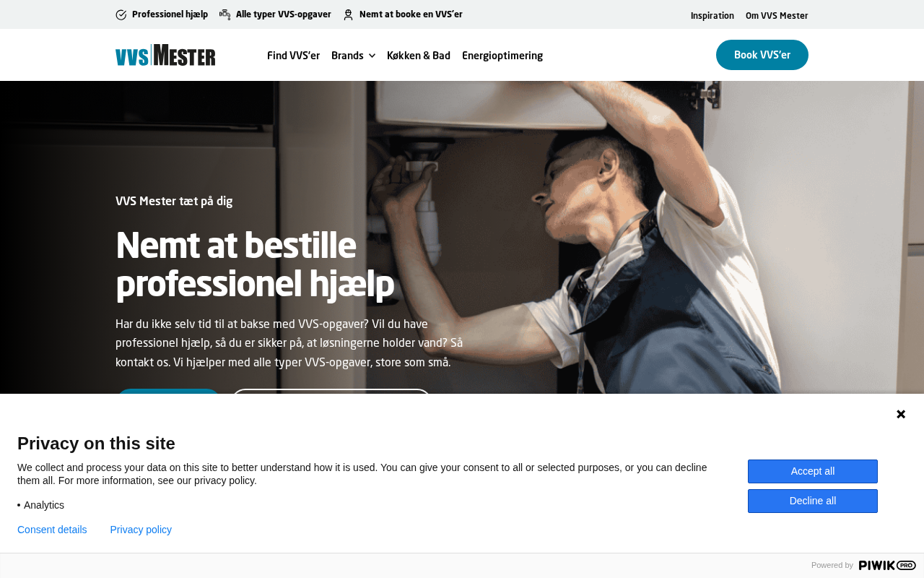Close the privacy banner with X
This screenshot has height=578, width=924.
(x=901, y=414)
